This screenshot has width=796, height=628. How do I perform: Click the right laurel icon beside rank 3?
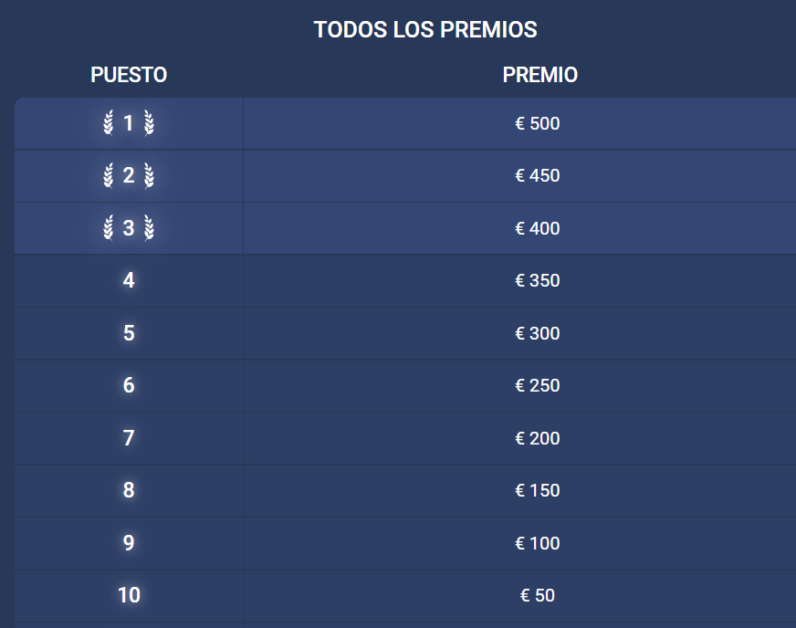click(x=149, y=228)
